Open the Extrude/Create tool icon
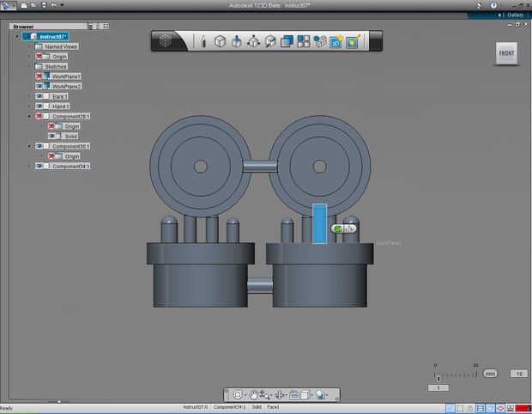The height and width of the screenshot is (414, 532). click(x=237, y=41)
